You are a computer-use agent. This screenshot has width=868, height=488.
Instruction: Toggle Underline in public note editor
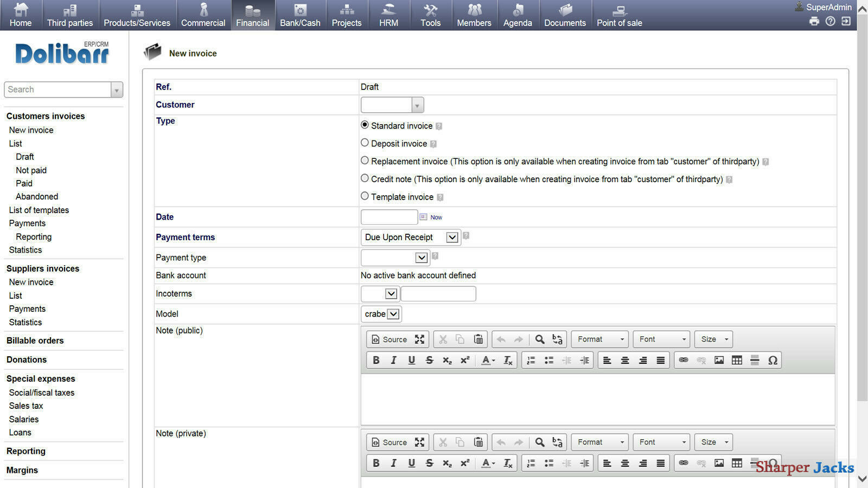[x=412, y=360]
